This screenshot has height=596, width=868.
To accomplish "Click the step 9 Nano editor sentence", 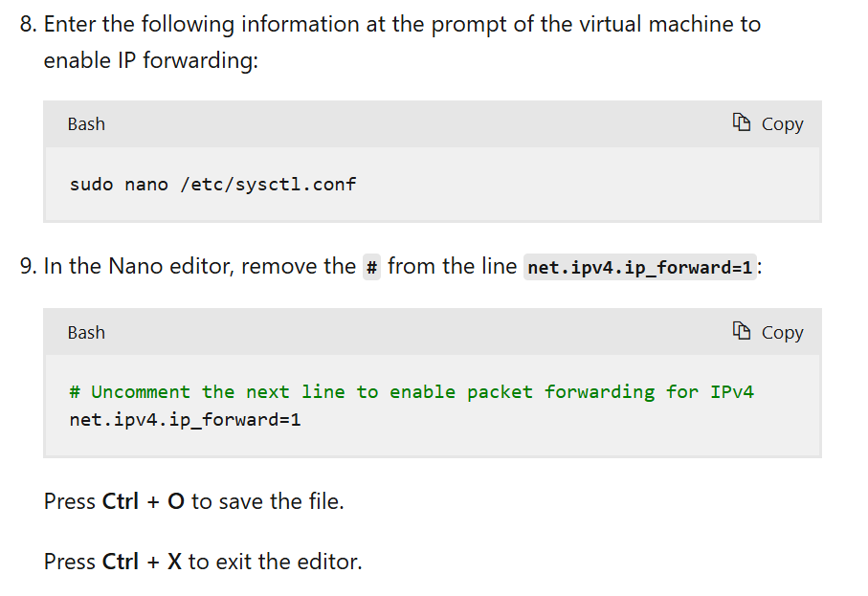I will (390, 267).
